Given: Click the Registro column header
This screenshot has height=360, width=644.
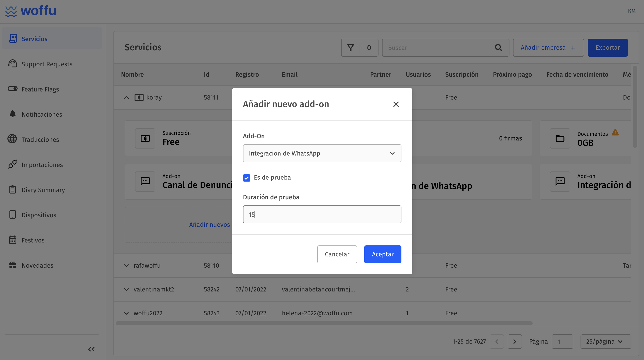Looking at the screenshot, I should point(247,74).
